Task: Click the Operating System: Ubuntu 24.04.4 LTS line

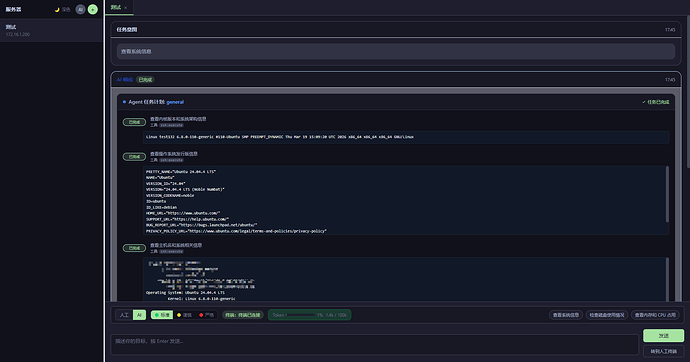Action: pyautogui.click(x=185, y=293)
